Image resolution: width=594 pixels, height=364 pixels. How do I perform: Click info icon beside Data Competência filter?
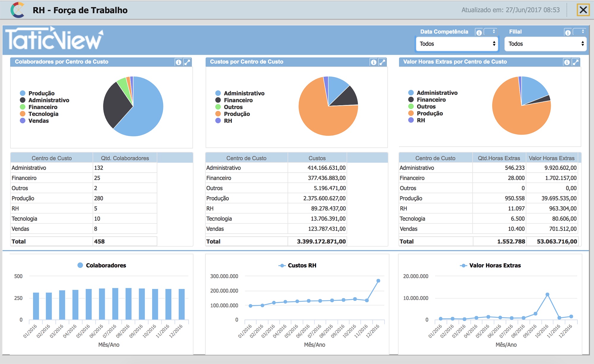[x=479, y=32]
